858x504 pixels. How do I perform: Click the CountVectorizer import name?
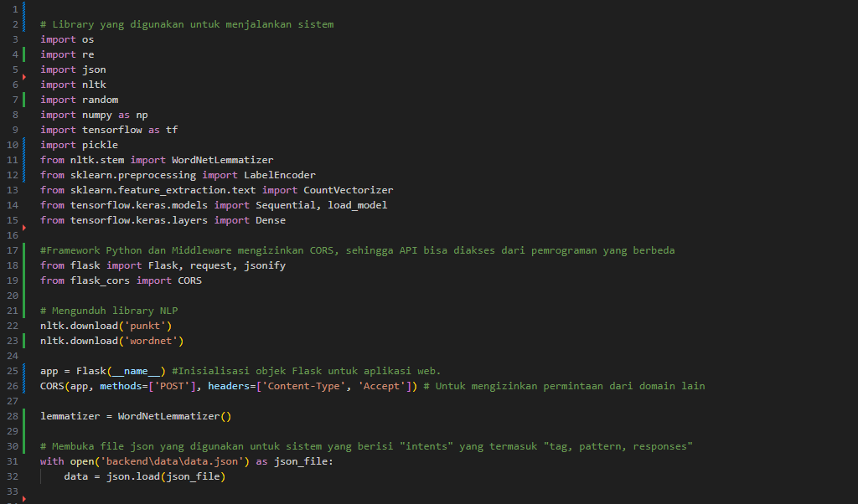click(x=348, y=190)
